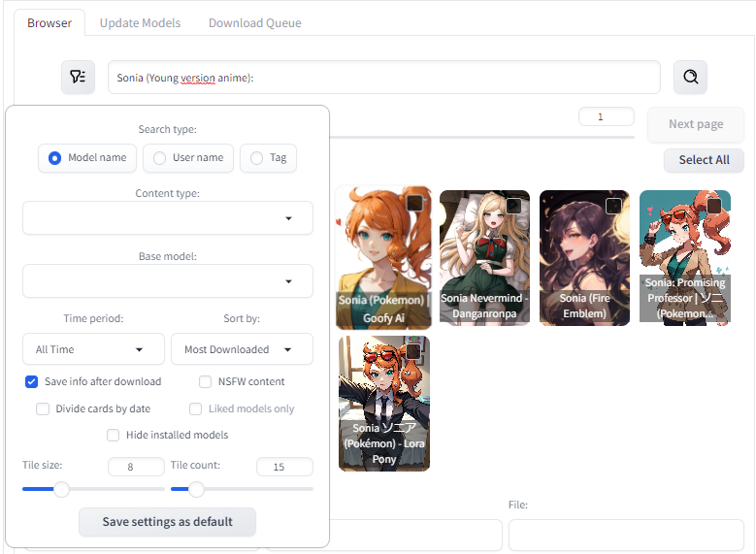Open the Sonia (Fire Emblem) card

[x=584, y=257]
